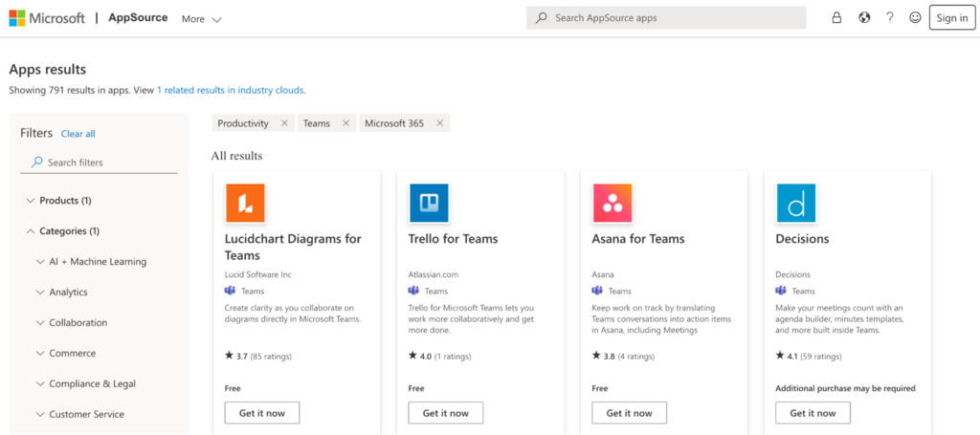The width and height of the screenshot is (980, 435).
Task: Click Atlassian.com publisher text
Action: (435, 274)
